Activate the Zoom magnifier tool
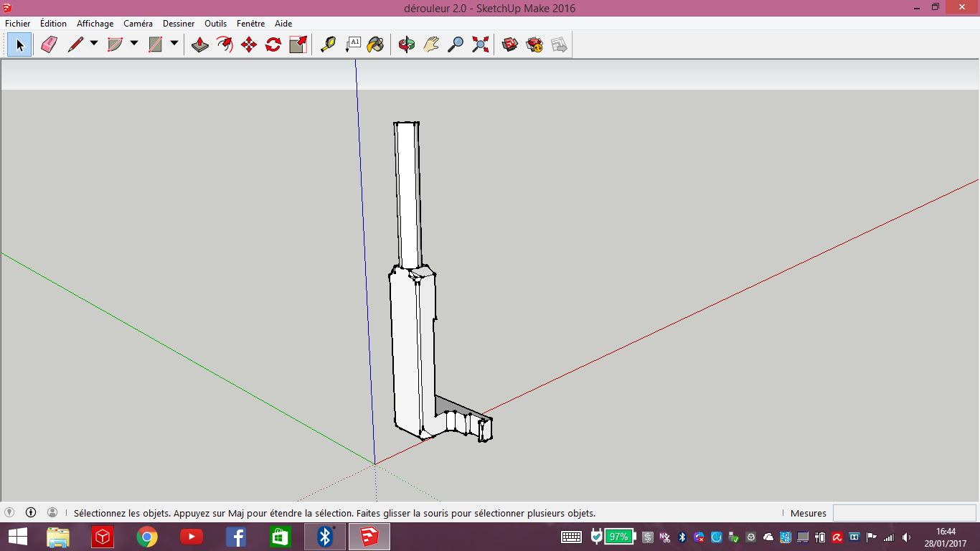Screen dimensions: 980x551 coord(456,45)
